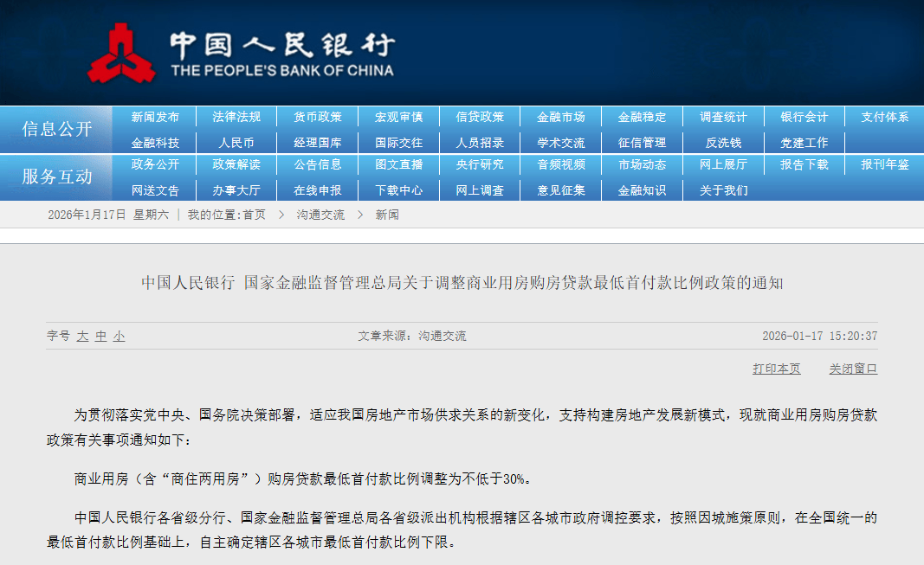
Task: Click the People's Bank of China red logo
Action: point(121,54)
